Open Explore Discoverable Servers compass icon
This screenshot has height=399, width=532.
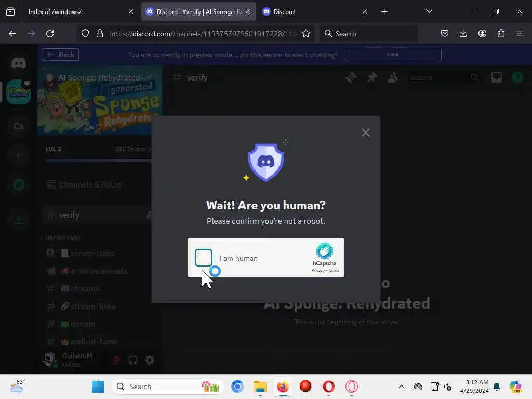(19, 184)
